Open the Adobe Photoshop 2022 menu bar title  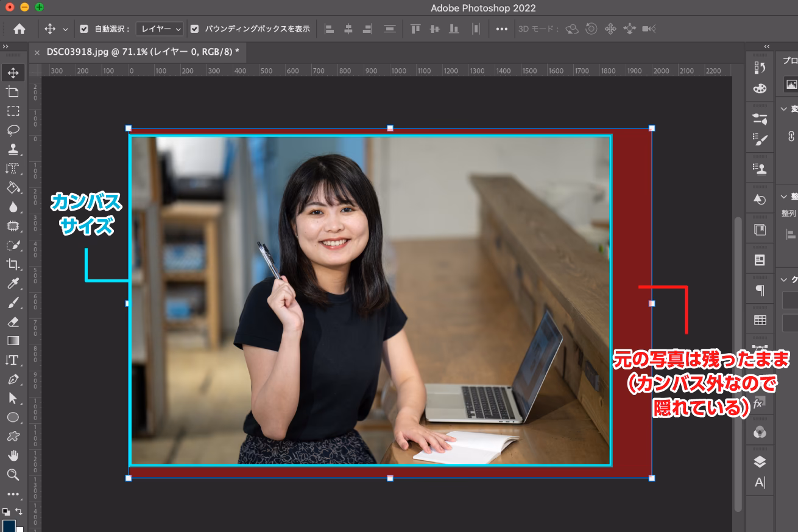(x=482, y=8)
